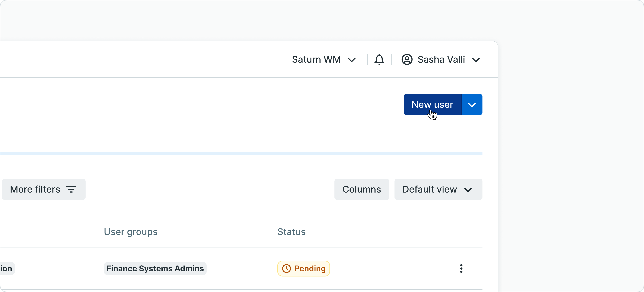Click the Finance Systems Admins group tag
The image size is (644, 292).
click(x=155, y=268)
